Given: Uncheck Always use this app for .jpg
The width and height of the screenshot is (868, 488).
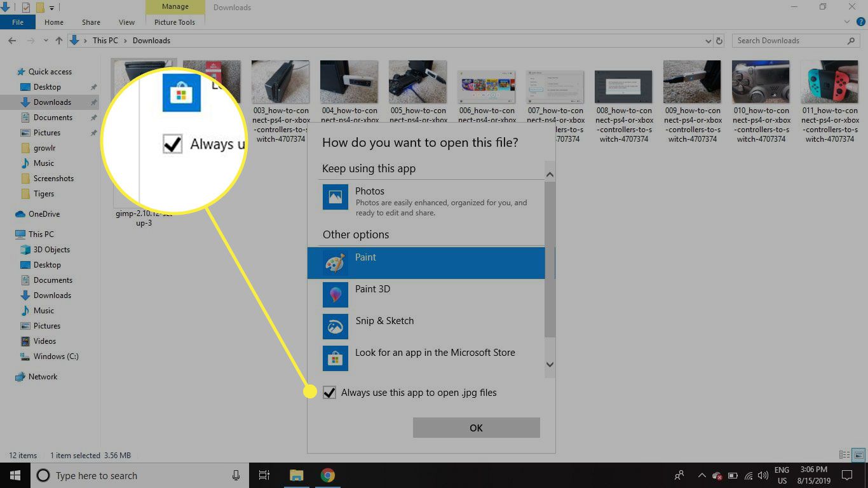Looking at the screenshot, I should point(329,393).
